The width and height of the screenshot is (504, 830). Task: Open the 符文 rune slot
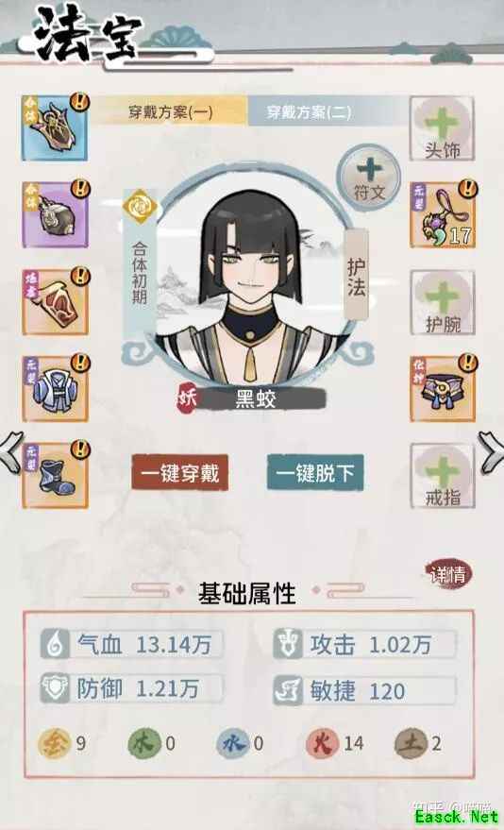point(369,178)
